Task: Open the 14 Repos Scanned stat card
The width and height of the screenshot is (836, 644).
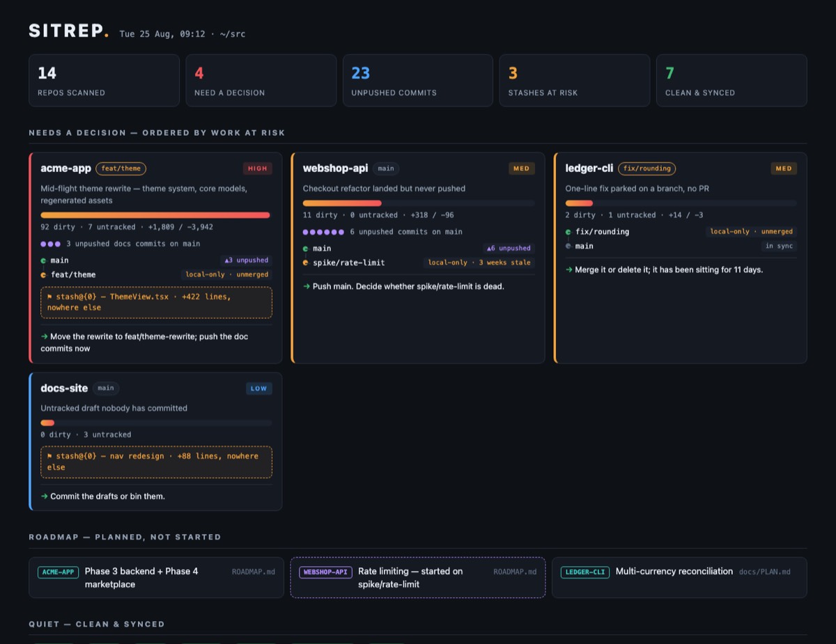Action: coord(104,81)
